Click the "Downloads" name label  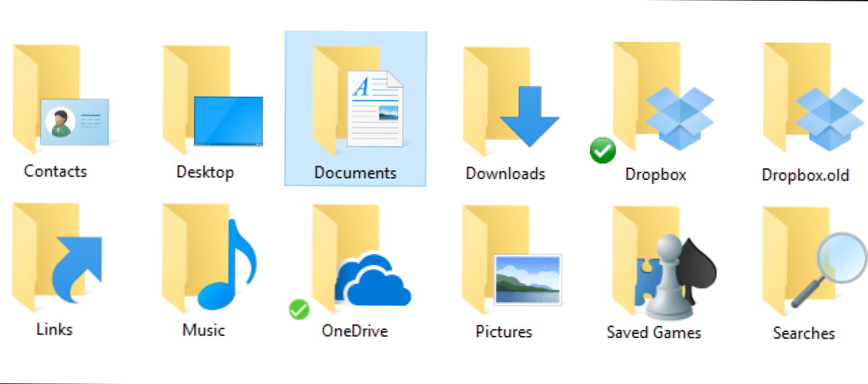point(505,174)
